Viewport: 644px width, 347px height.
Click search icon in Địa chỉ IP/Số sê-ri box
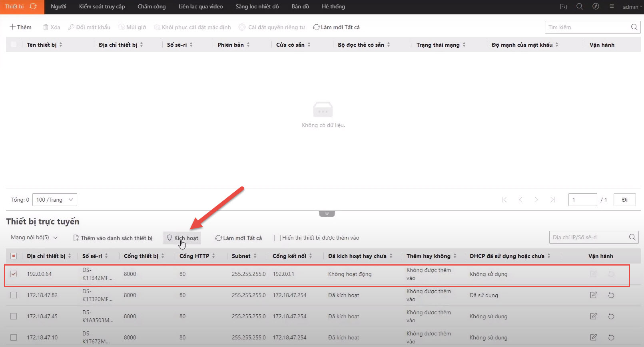tap(632, 237)
